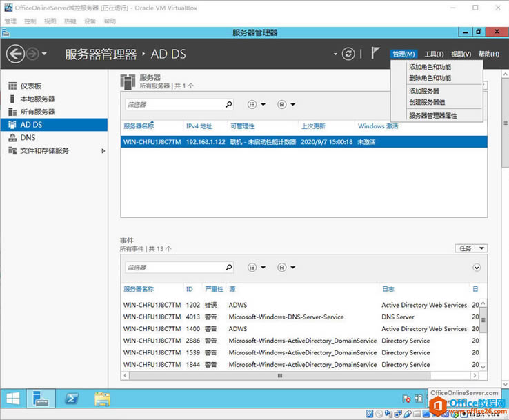This screenshot has width=509, height=420.
Task: Sort servers by 可管理性 column
Action: (243, 126)
